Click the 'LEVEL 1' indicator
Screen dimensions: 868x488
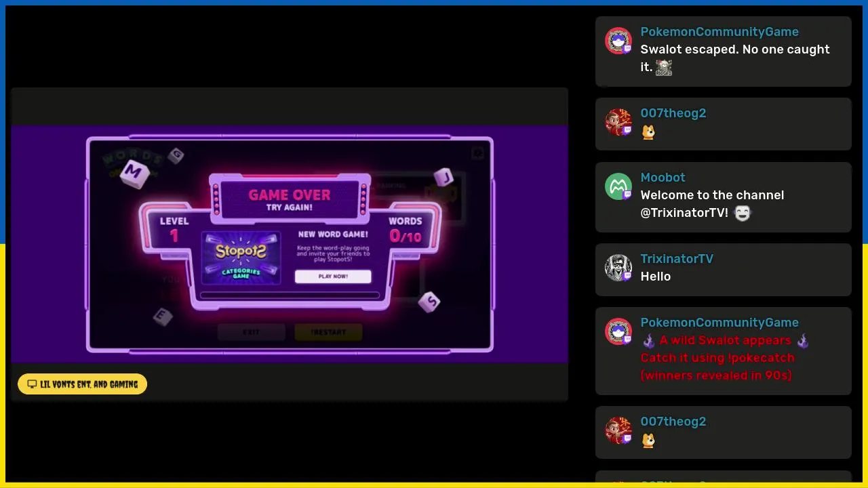(x=174, y=230)
